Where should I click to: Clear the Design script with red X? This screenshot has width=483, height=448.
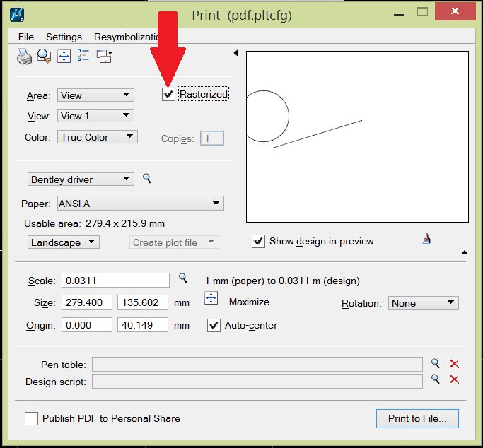click(x=454, y=379)
